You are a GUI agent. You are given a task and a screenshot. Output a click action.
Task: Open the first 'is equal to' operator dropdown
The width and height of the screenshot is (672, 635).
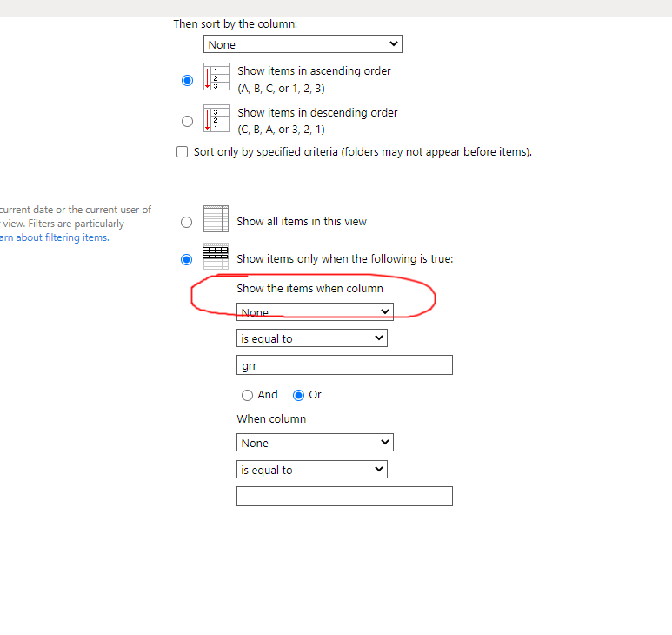tap(312, 338)
